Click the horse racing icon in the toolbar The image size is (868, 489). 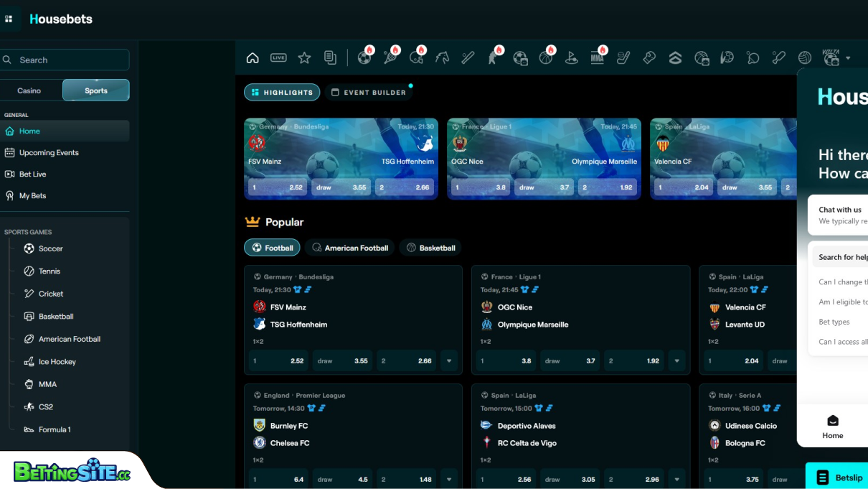442,58
